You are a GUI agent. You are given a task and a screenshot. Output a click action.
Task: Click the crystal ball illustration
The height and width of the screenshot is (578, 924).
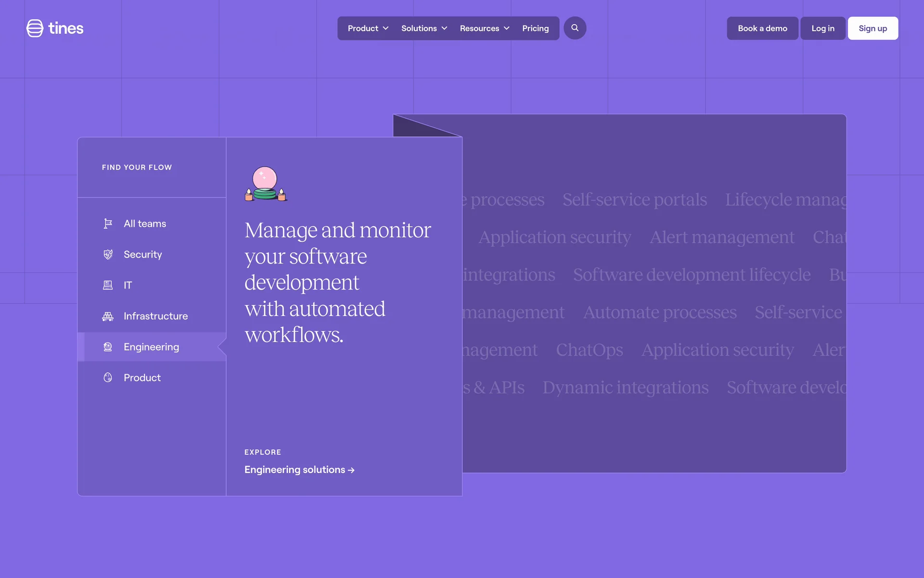(265, 184)
